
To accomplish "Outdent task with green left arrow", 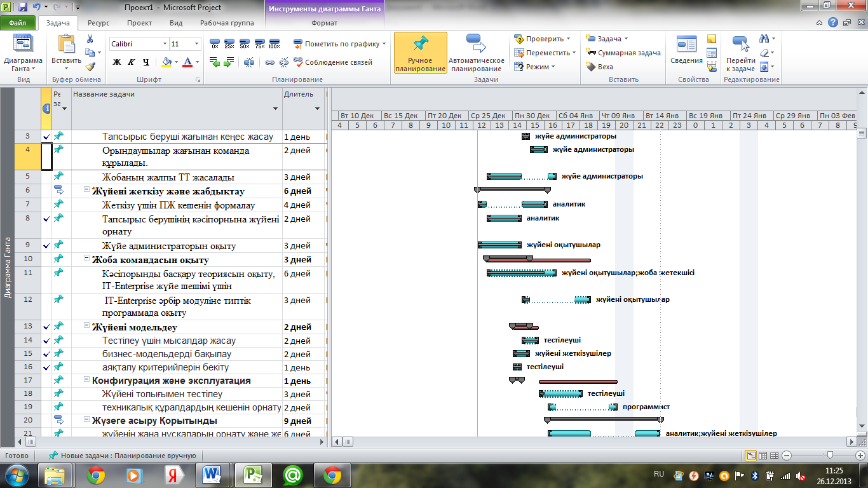I will coord(215,62).
